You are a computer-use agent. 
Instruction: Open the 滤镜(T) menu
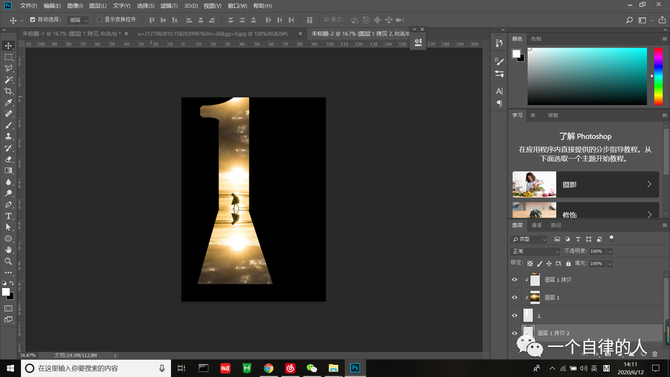coord(169,6)
